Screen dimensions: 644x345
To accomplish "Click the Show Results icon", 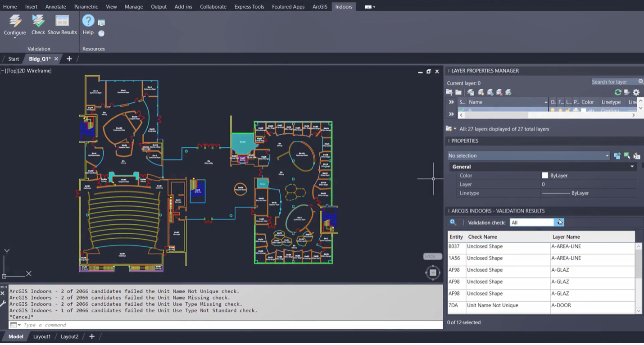I will coord(62,21).
